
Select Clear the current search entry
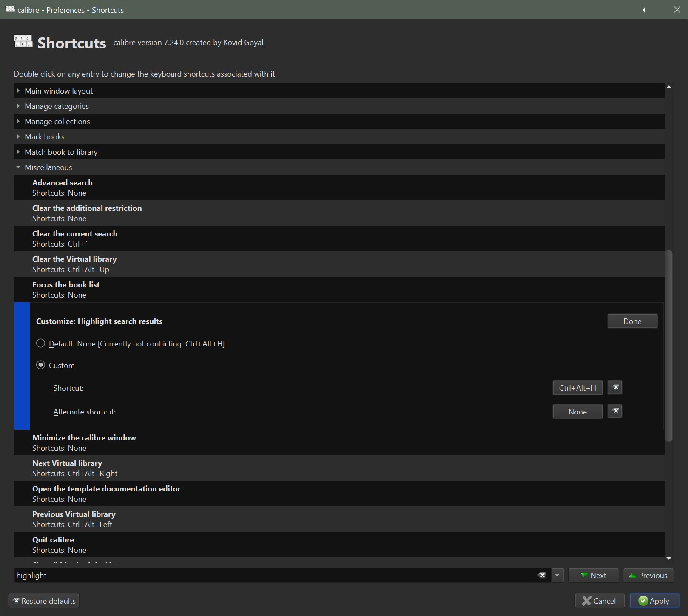pyautogui.click(x=339, y=238)
